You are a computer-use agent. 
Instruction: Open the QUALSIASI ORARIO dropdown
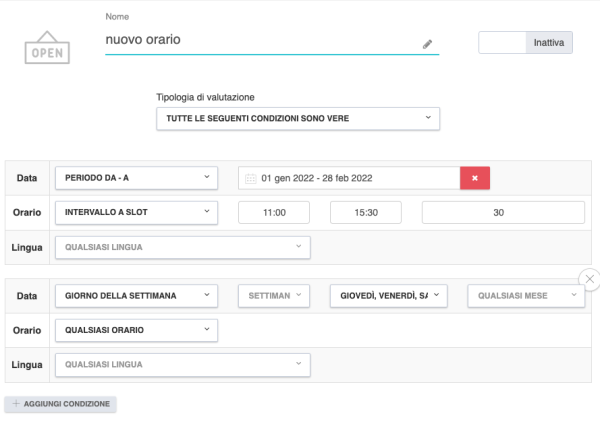[137, 330]
